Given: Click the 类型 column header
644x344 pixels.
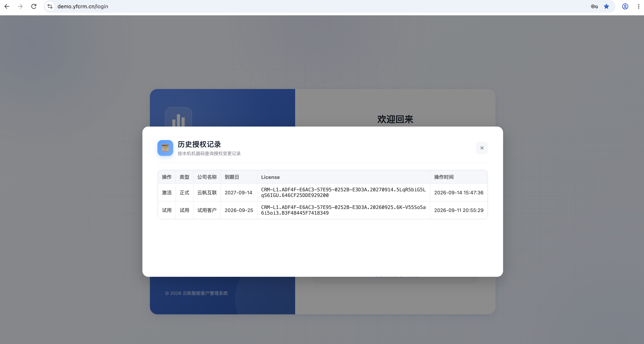Looking at the screenshot, I should click(x=184, y=177).
